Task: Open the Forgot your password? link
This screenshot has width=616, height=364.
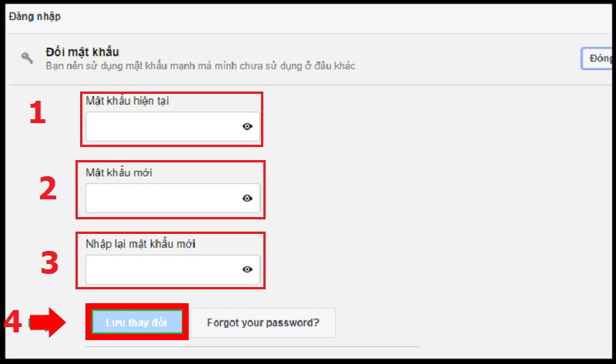Action: 263,322
